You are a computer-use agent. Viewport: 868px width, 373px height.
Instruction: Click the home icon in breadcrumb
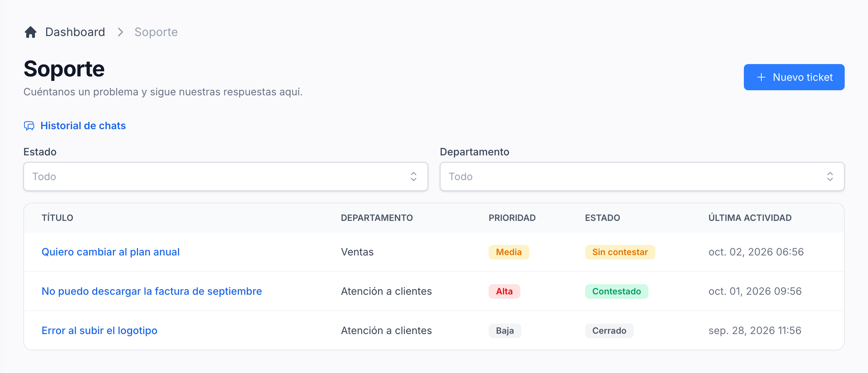tap(31, 32)
